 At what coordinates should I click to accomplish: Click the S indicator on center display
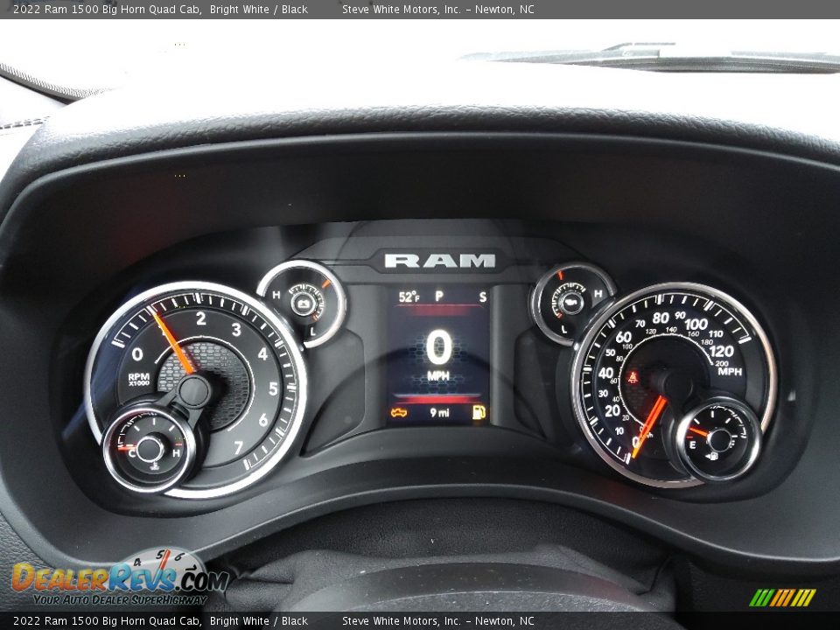483,297
